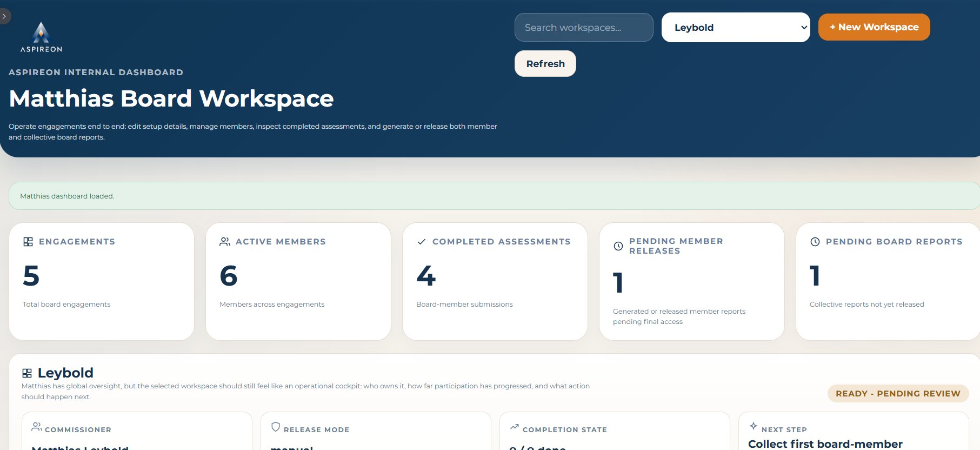This screenshot has width=980, height=450.
Task: Click the Completed Assessments count 4
Action: 426,276
